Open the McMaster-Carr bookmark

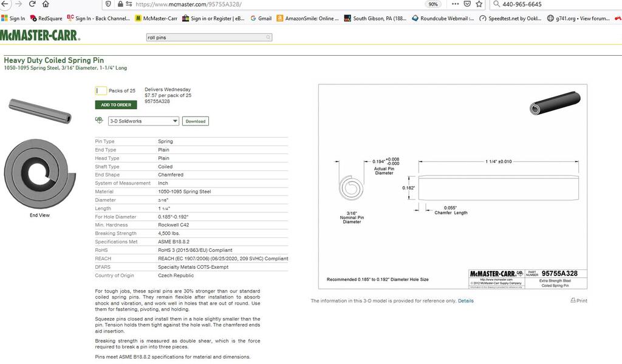pyautogui.click(x=156, y=18)
